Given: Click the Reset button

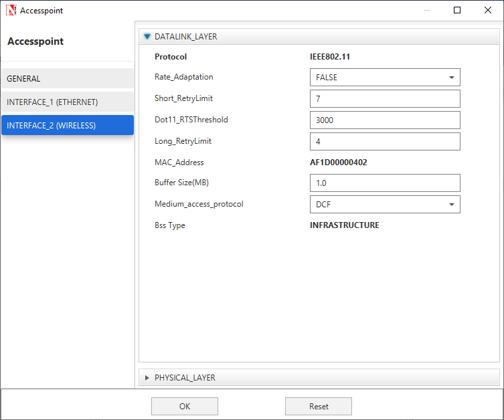Looking at the screenshot, I should tap(319, 406).
